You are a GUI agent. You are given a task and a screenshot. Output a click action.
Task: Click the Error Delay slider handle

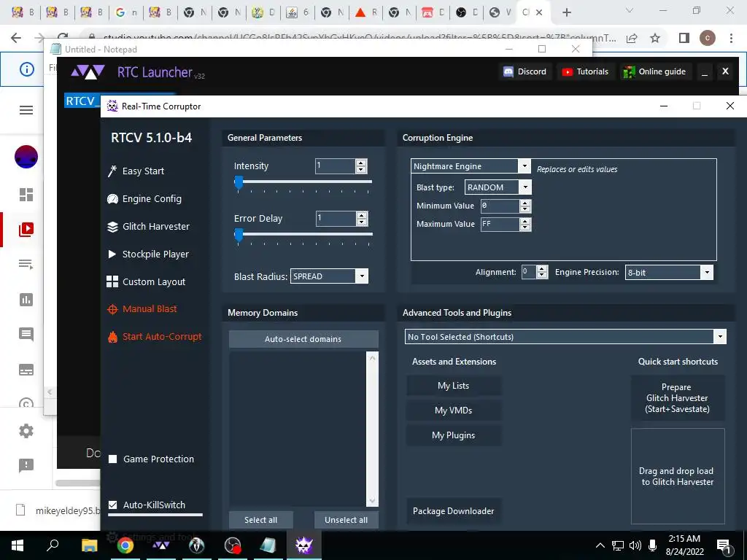pos(239,235)
